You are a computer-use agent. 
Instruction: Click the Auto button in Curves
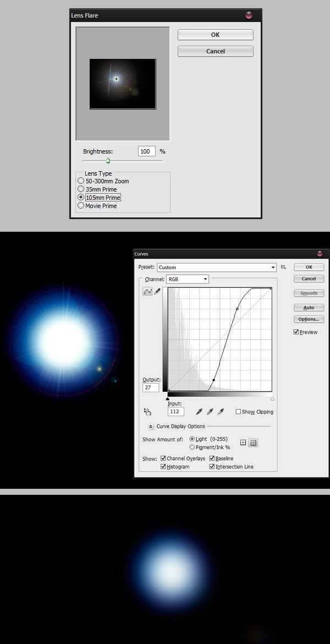coord(309,308)
